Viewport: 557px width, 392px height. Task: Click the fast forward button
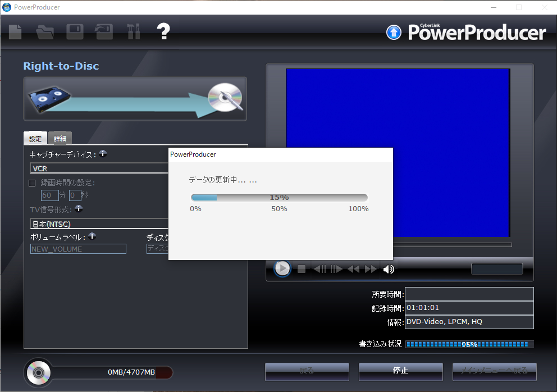[x=371, y=269]
